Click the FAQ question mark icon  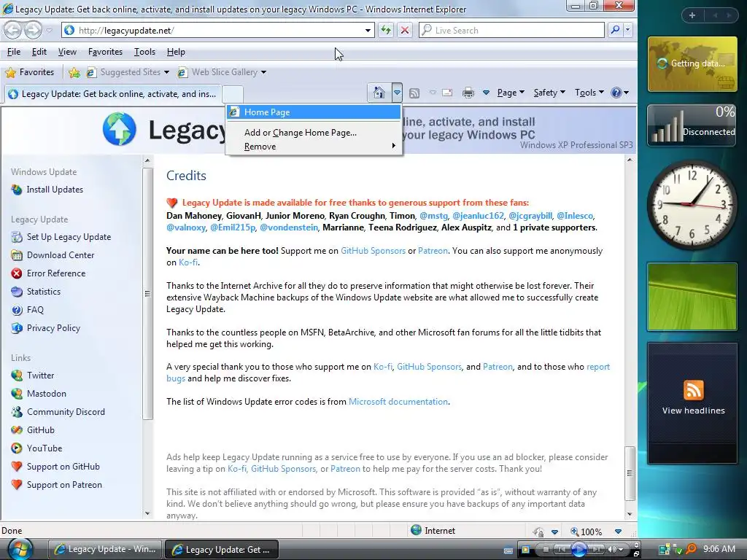17,310
